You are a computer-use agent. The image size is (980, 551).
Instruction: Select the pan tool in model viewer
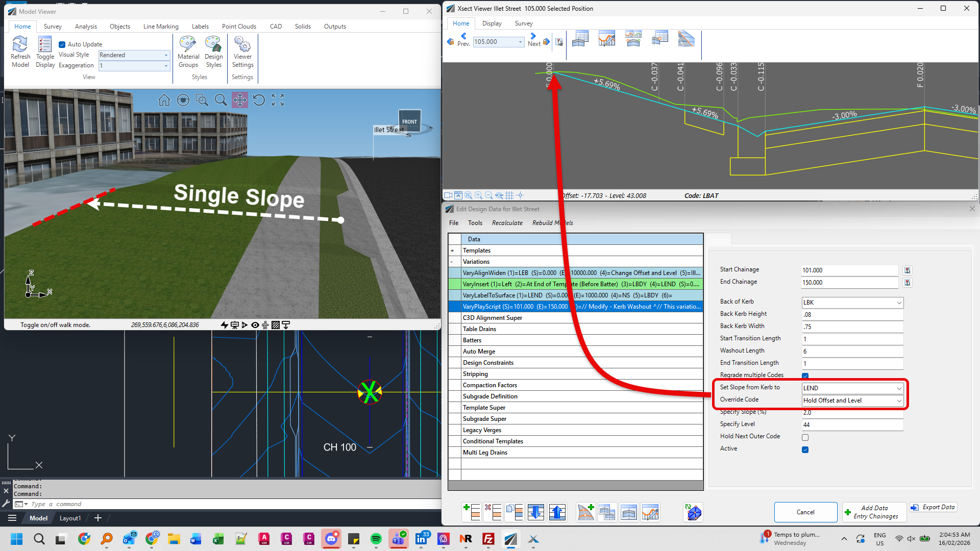click(x=239, y=100)
